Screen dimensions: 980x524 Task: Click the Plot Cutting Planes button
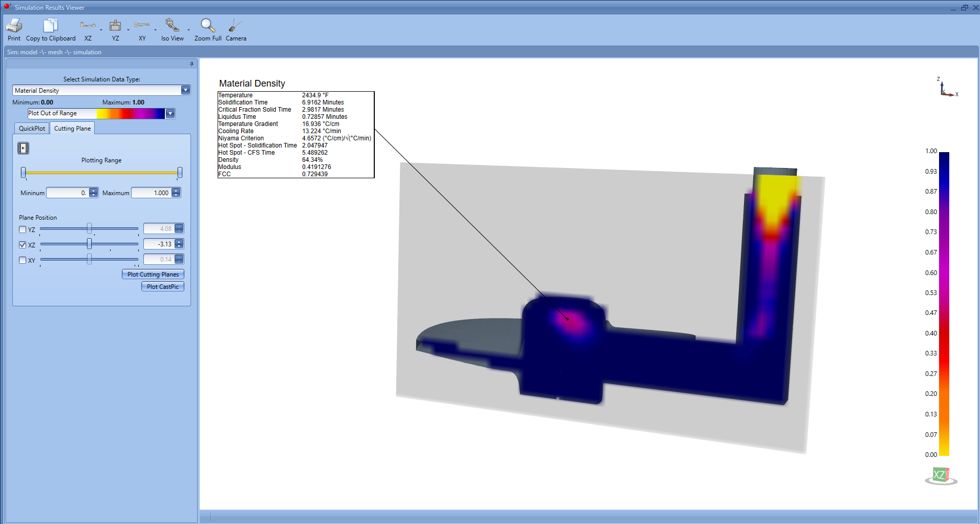[153, 275]
